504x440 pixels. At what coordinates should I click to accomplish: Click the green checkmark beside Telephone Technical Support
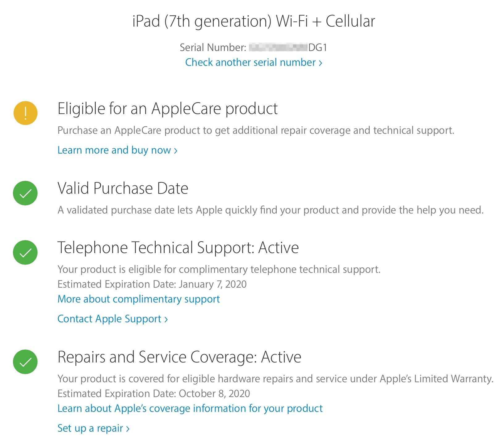pos(25,252)
